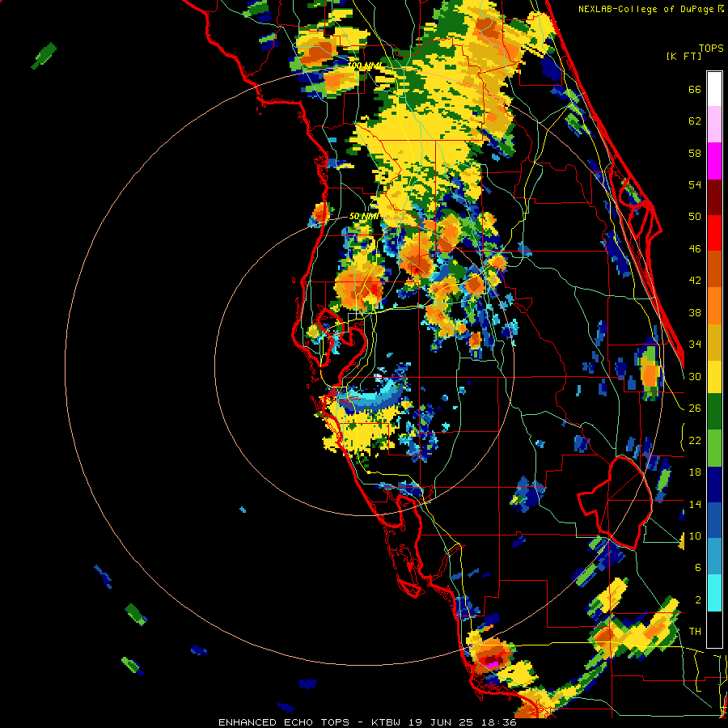Click the "50 NM" range ring label
The height and width of the screenshot is (728, 728).
363,216
